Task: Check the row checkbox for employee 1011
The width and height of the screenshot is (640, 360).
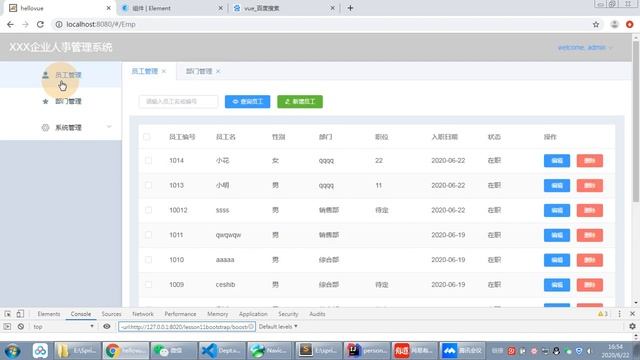Action: [x=149, y=235]
